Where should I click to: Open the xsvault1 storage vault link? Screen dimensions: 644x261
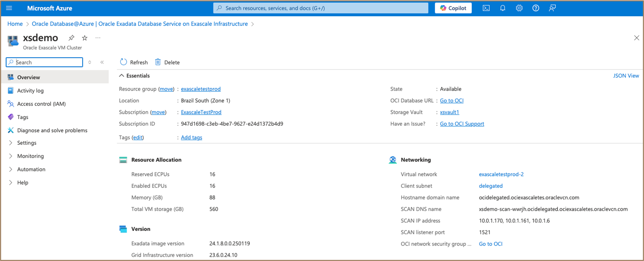[449, 112]
